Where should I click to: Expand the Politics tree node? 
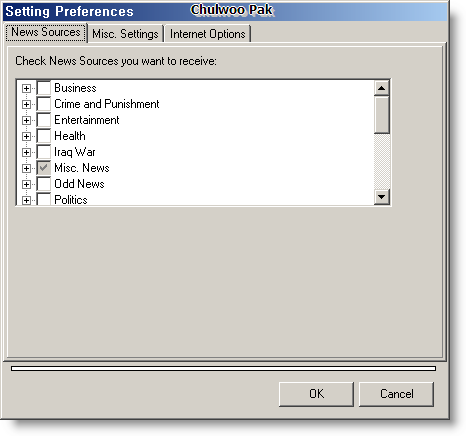tap(26, 200)
